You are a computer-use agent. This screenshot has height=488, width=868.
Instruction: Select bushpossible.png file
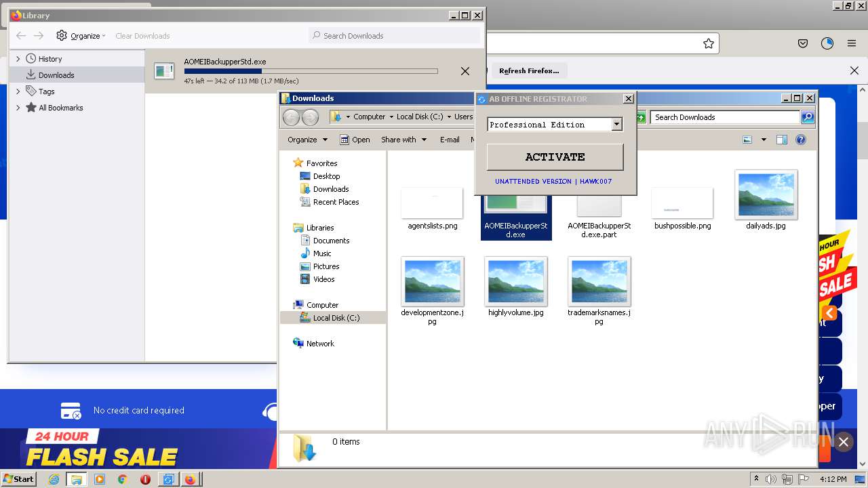[682, 209]
